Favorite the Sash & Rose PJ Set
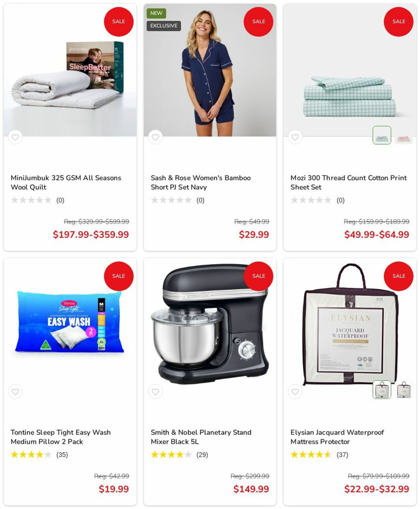Image resolution: width=420 pixels, height=509 pixels. point(156,137)
